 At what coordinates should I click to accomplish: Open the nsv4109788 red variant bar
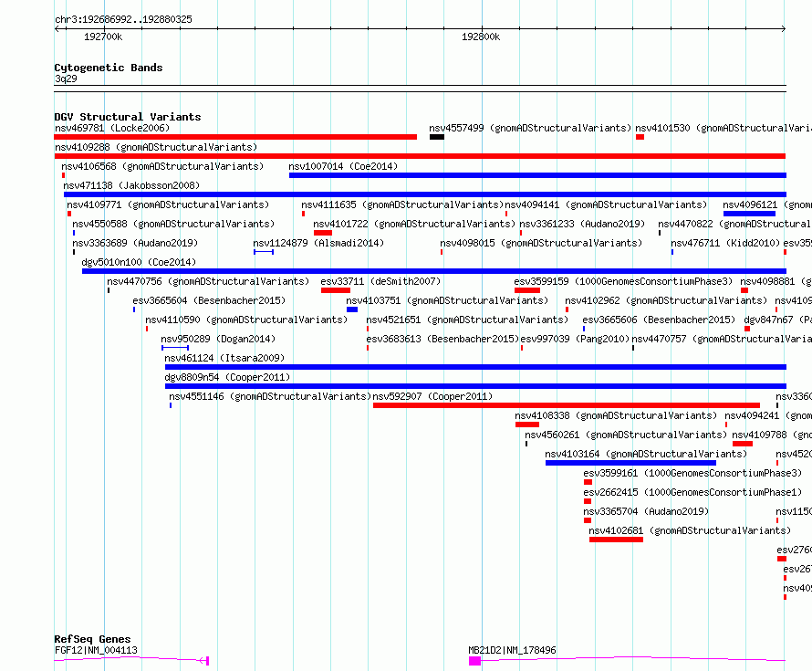(743, 444)
